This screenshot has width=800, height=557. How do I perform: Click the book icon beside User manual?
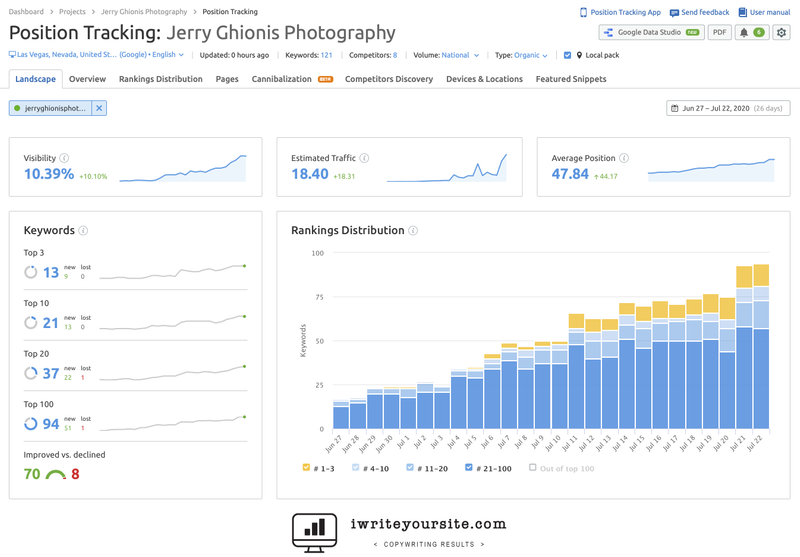[x=743, y=12]
